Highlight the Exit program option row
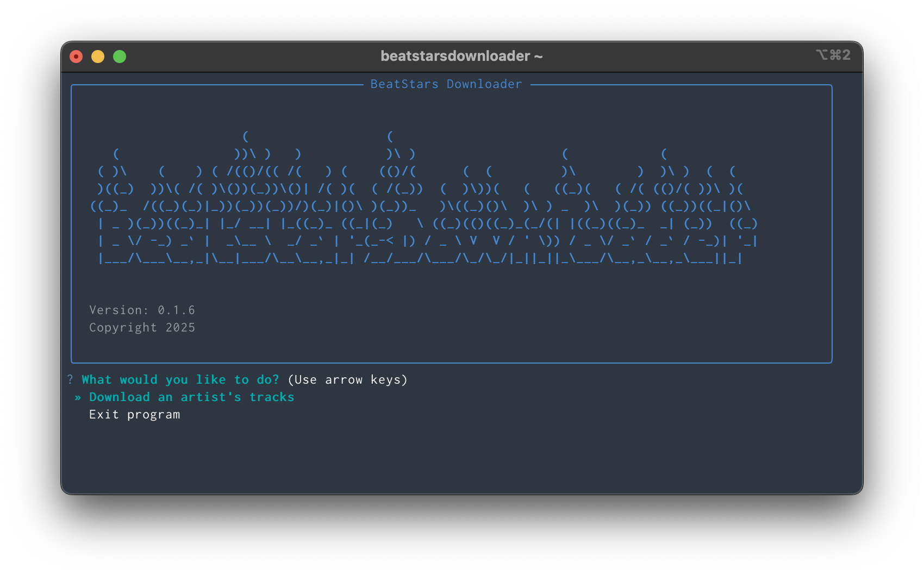The height and width of the screenshot is (575, 924). click(134, 414)
